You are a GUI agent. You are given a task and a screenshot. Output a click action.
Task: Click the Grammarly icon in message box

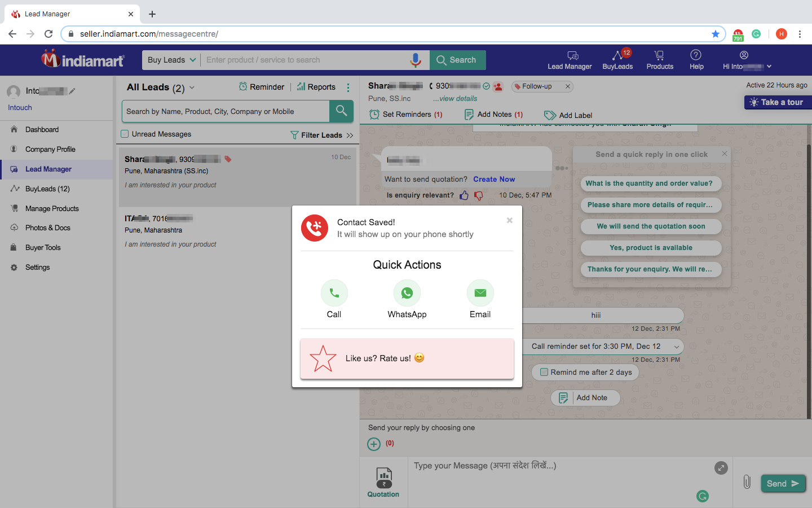click(x=703, y=496)
